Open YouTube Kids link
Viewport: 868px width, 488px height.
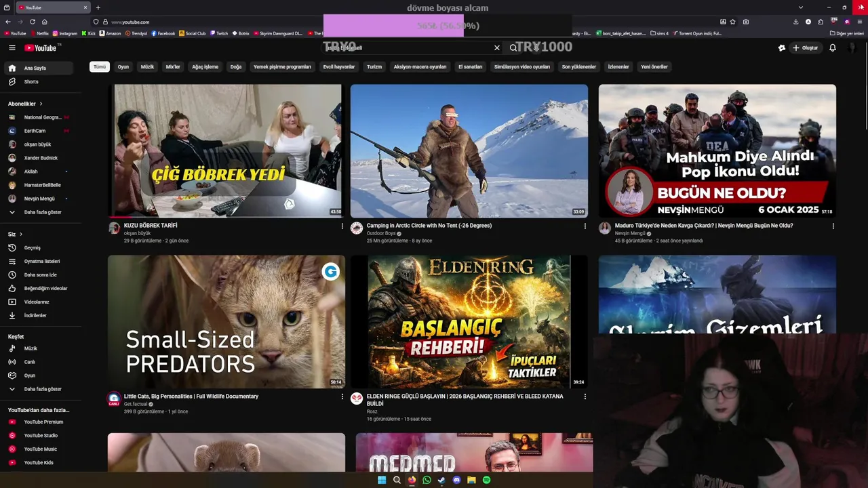(39, 463)
